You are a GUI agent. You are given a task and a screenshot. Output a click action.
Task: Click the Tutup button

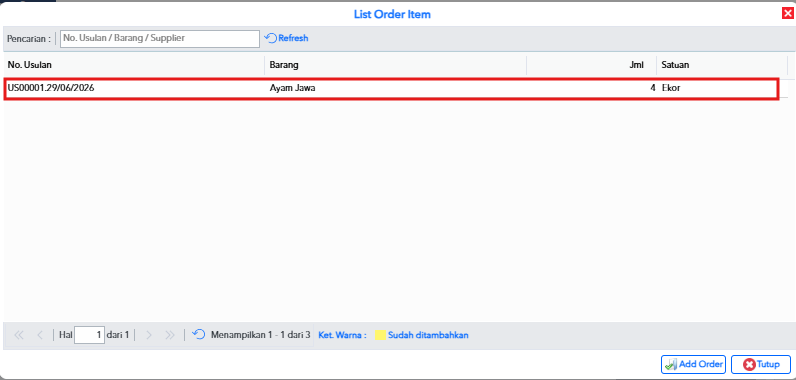pyautogui.click(x=761, y=364)
